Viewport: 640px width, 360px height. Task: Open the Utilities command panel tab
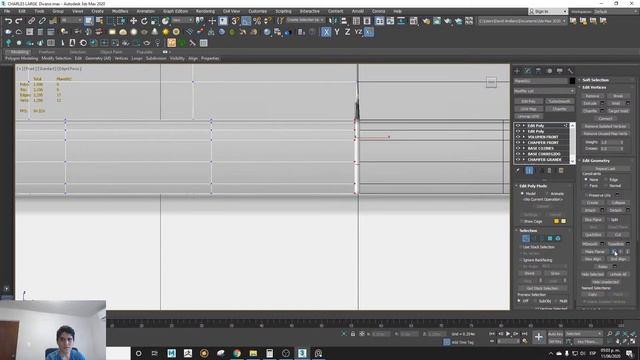coord(570,71)
